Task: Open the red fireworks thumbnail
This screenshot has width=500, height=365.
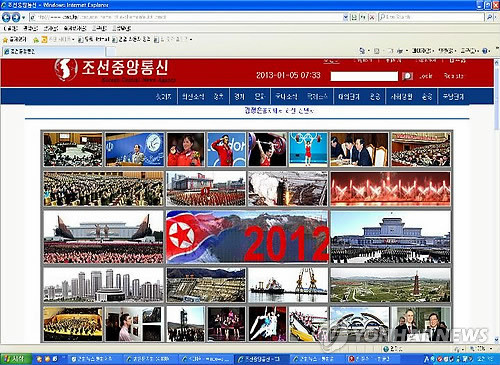Action: 390,189
